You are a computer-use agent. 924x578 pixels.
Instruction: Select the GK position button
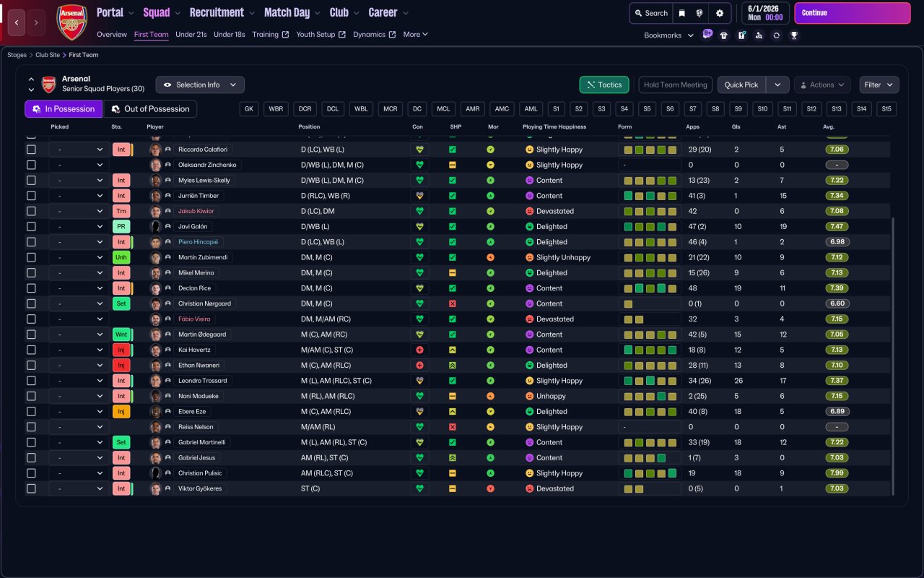pos(250,109)
